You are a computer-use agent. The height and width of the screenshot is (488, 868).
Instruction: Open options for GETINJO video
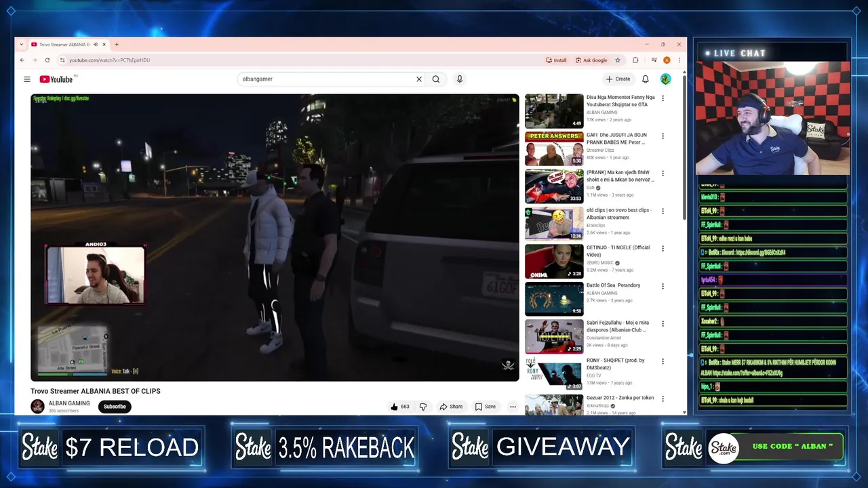point(663,249)
